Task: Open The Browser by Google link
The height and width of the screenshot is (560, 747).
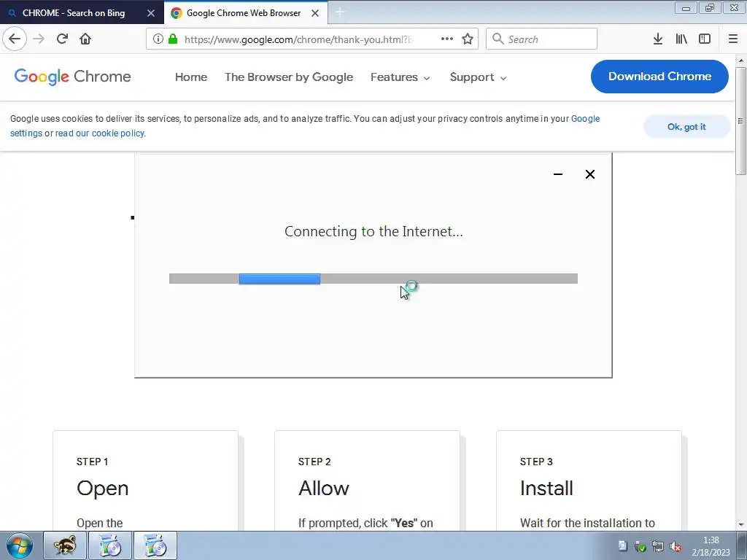Action: point(289,77)
